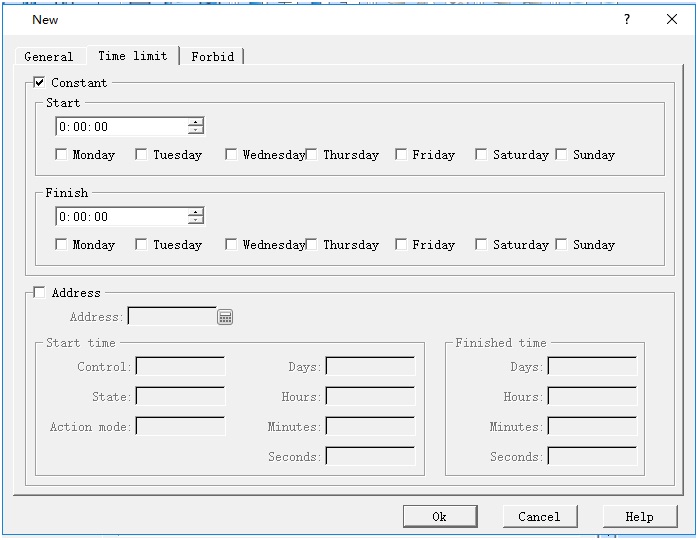Tick Friday under Start section
The height and width of the screenshot is (540, 698).
[401, 155]
